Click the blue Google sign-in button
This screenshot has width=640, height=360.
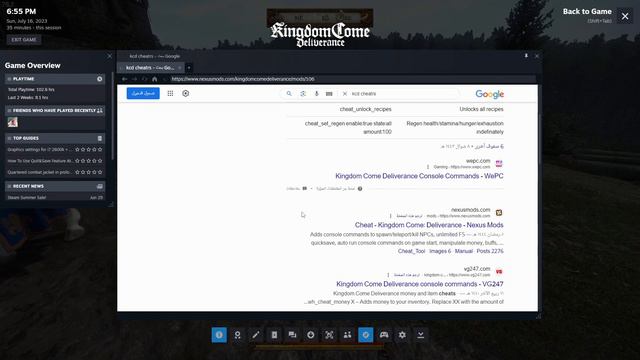point(143,93)
